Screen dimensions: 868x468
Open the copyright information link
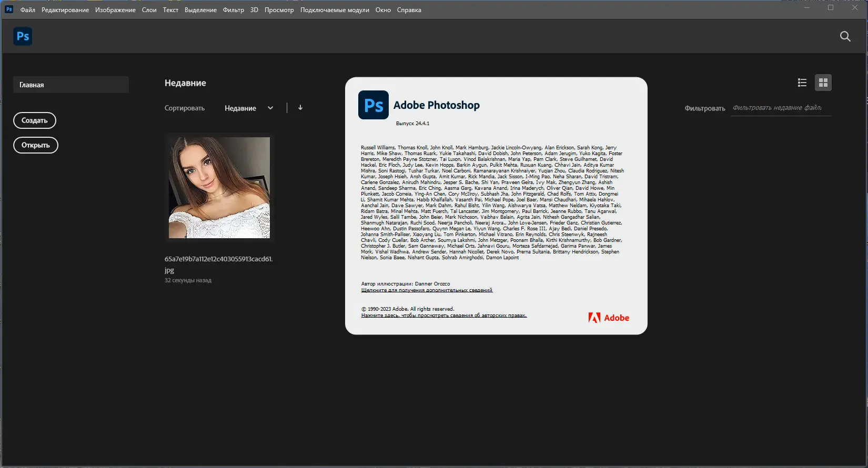[444, 316]
